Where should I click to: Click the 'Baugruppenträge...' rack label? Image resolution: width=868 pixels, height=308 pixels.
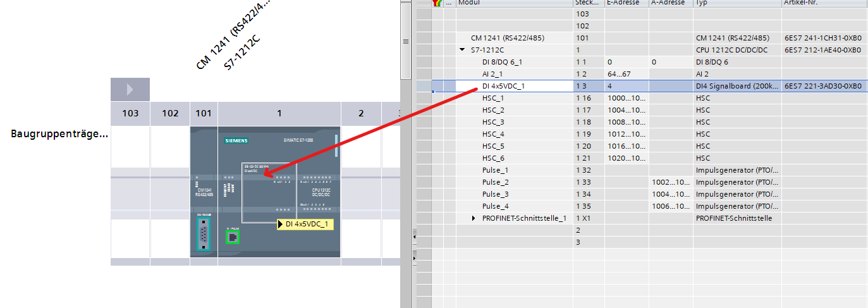60,134
